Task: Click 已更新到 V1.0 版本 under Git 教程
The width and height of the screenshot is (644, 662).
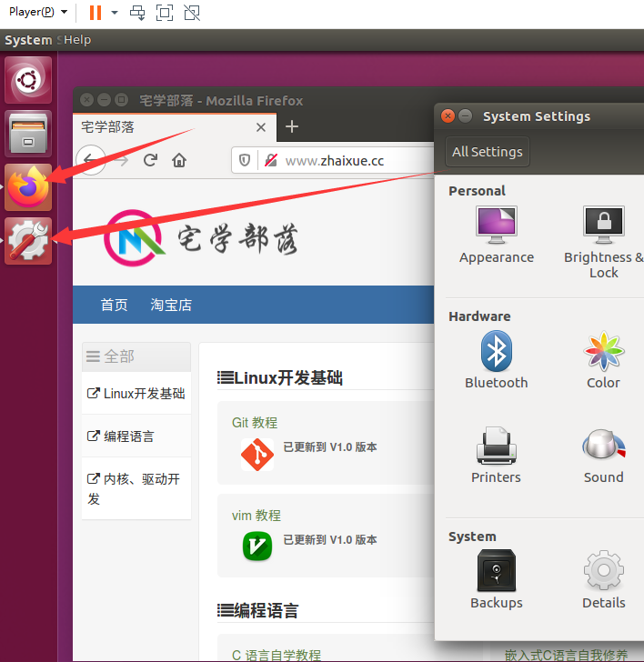Action: pos(330,447)
